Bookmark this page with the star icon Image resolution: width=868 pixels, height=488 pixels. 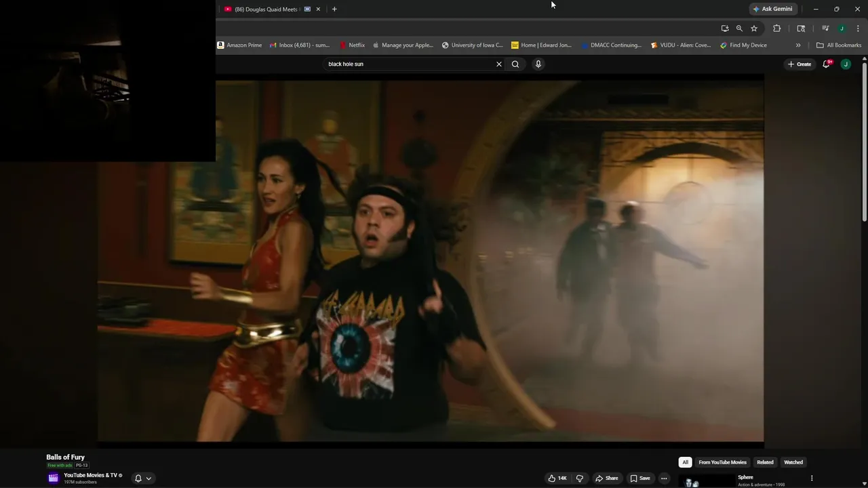753,28
